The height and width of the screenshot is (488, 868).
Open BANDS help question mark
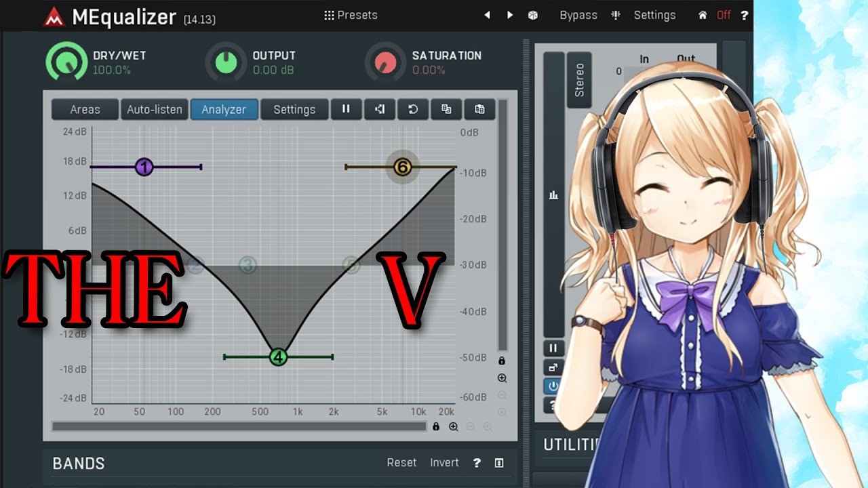click(477, 463)
